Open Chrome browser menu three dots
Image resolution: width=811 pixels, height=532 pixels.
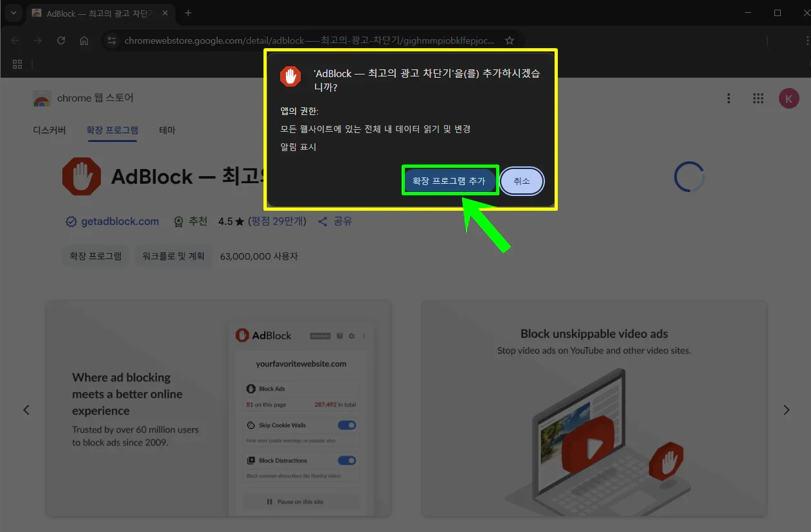tap(807, 40)
